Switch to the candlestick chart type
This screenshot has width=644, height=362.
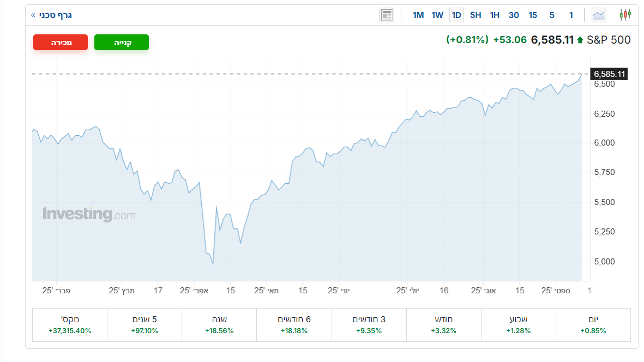pyautogui.click(x=625, y=15)
